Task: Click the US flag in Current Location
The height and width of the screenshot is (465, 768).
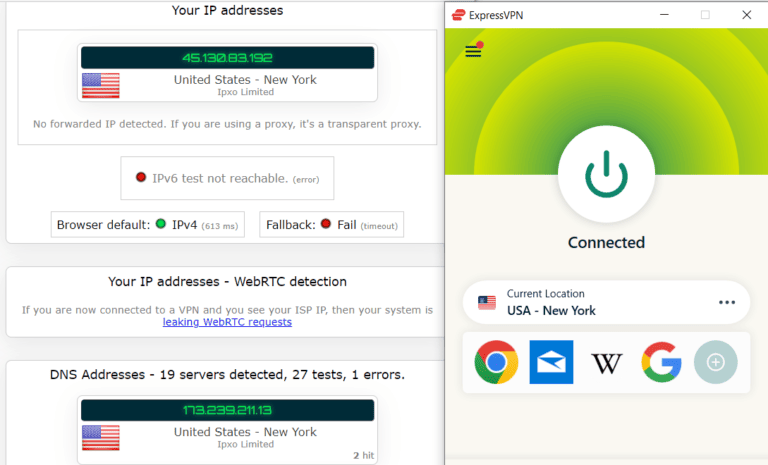Action: point(487,303)
